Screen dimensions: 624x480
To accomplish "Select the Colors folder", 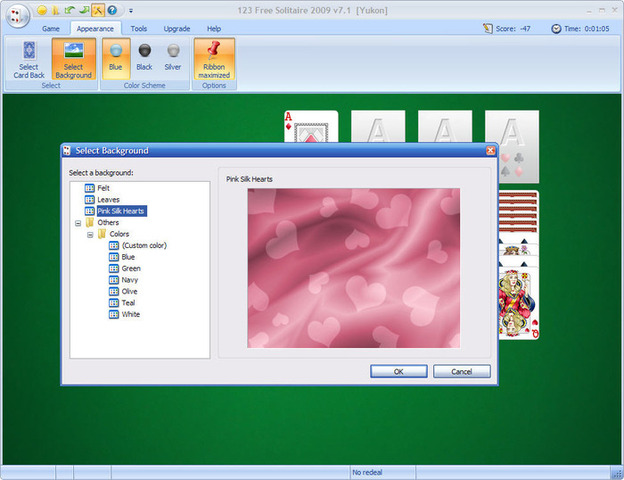I will point(119,234).
